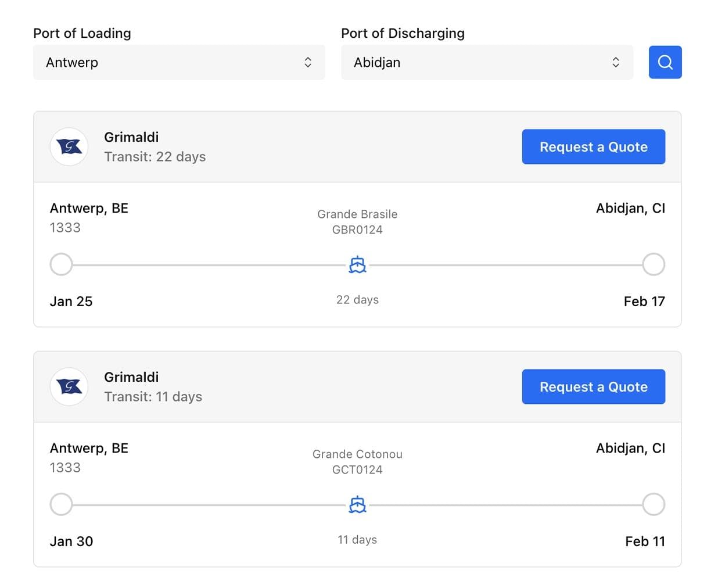Click the Grande Brasile vessel name
This screenshot has width=718, height=588.
point(357,214)
